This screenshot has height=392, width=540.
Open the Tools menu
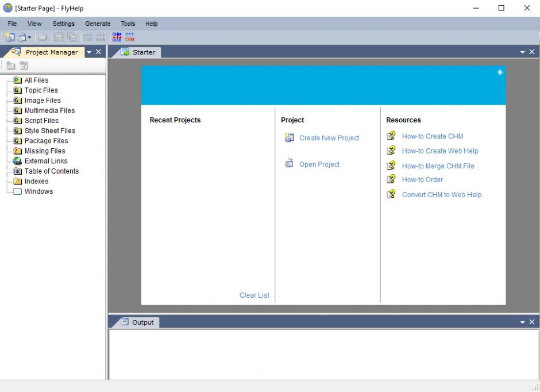click(x=128, y=24)
